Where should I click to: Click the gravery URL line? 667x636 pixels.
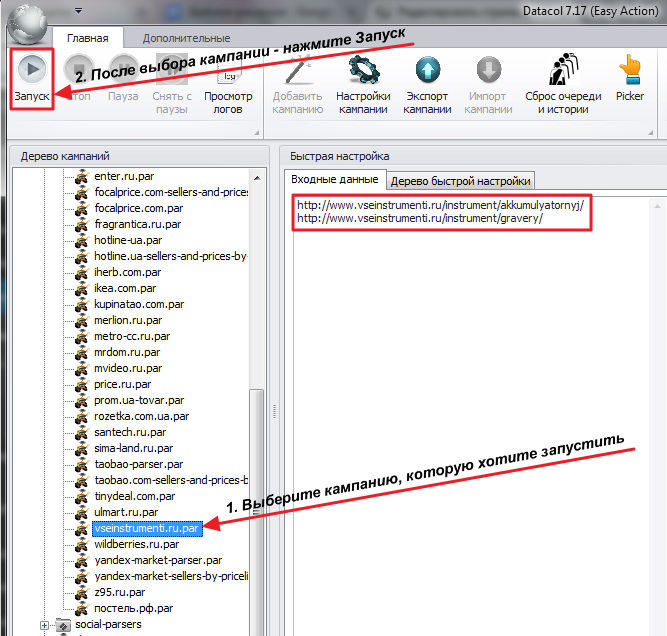[x=420, y=218]
